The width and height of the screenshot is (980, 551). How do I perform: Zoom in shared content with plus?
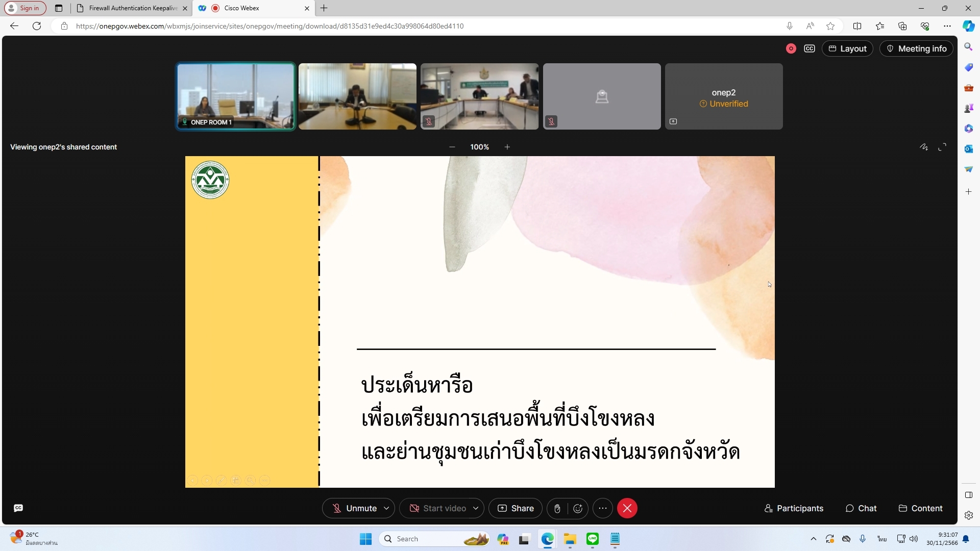coord(507,147)
